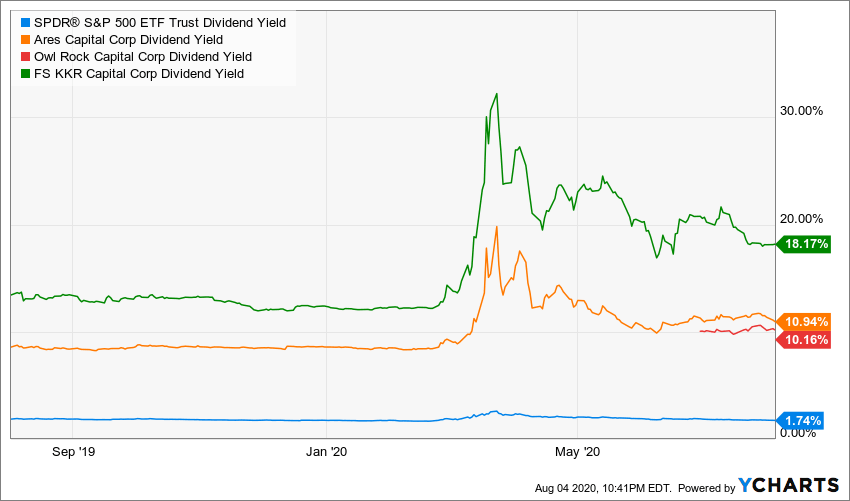The image size is (850, 501).
Task: Click the blue 1.74% value flag
Action: (800, 421)
